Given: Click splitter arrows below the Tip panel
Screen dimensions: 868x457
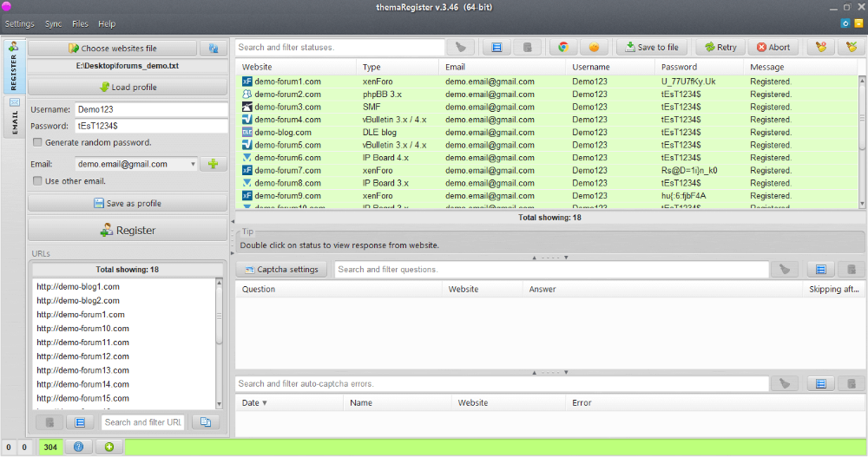Looking at the screenshot, I should pos(549,258).
